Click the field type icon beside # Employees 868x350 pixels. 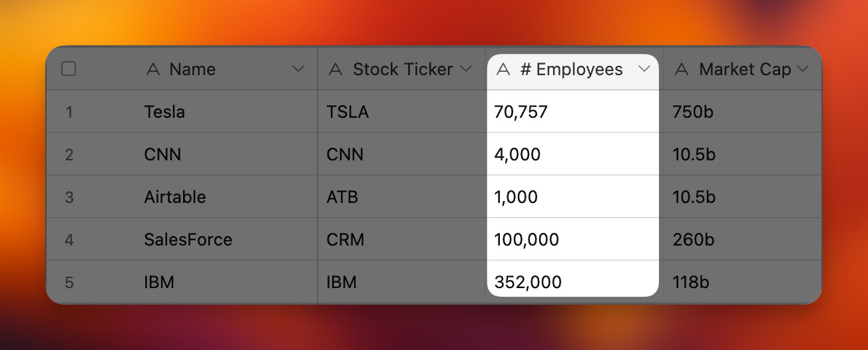(504, 69)
